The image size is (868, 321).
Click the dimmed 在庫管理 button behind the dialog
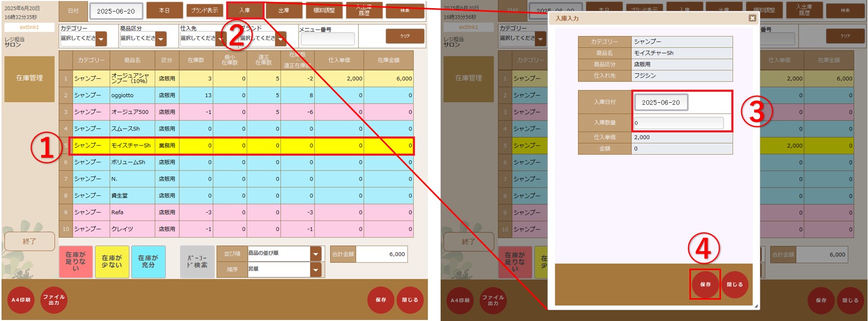469,78
